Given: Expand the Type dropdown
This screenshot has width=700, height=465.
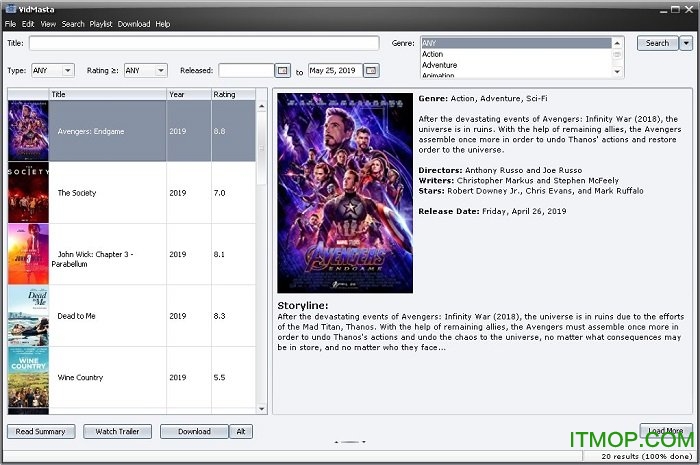Looking at the screenshot, I should pyautogui.click(x=67, y=71).
